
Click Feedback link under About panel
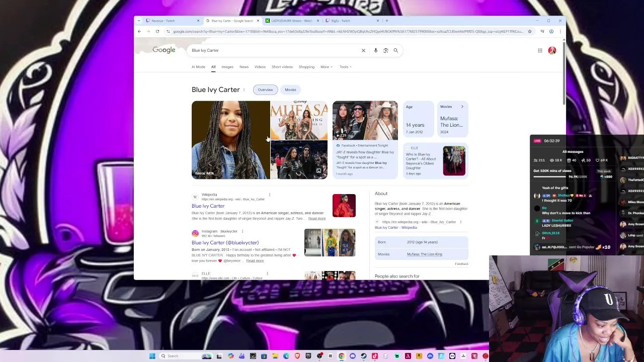coord(461,264)
